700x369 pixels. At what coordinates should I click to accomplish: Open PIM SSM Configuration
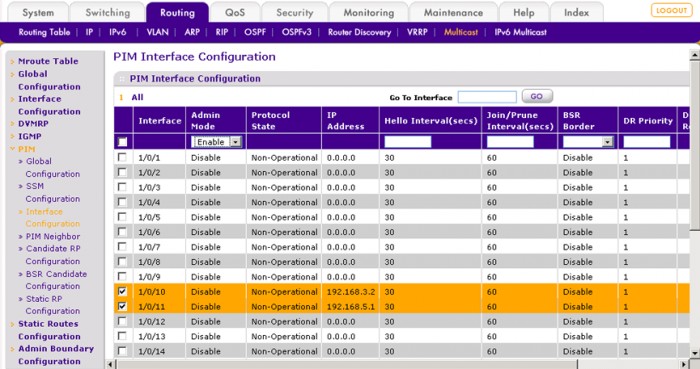[53, 192]
